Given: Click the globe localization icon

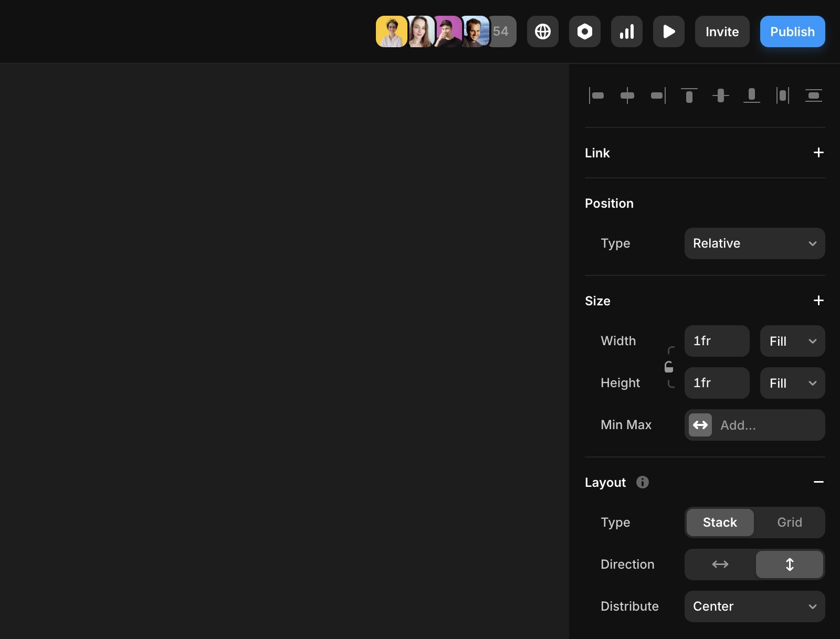Looking at the screenshot, I should (x=542, y=31).
